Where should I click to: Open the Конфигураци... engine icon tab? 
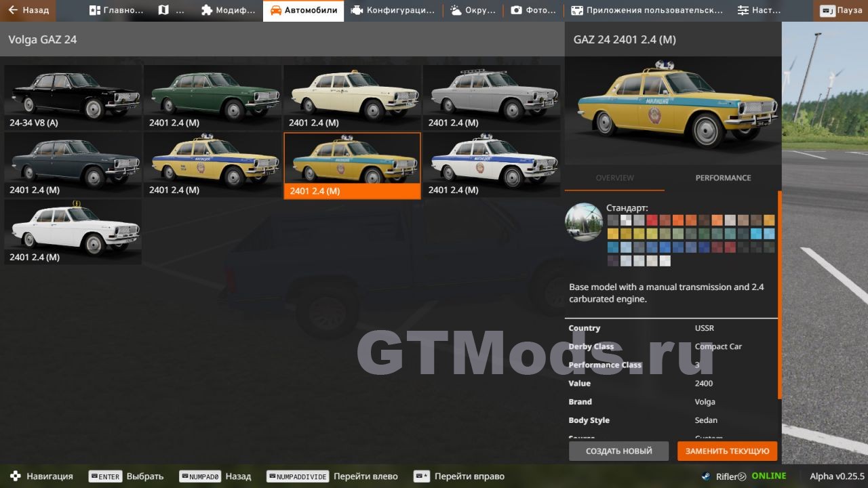point(393,10)
